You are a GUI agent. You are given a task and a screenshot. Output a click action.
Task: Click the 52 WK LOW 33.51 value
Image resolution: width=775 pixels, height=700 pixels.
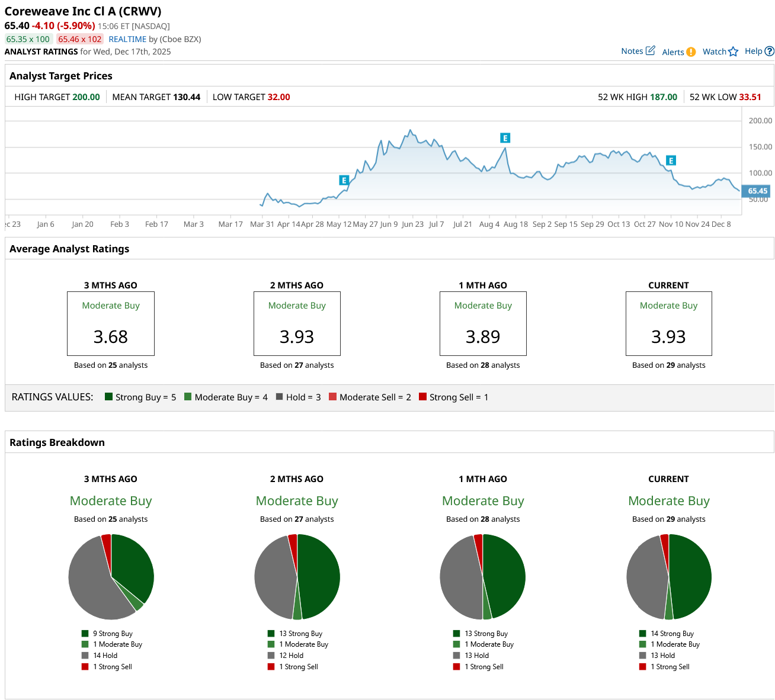tap(750, 97)
